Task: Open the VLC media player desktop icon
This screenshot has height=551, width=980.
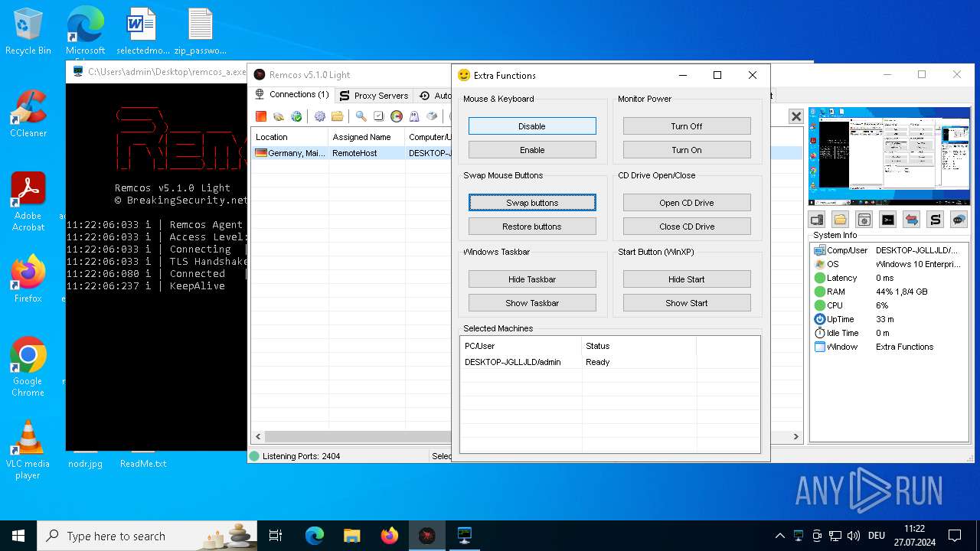Action: pos(28,450)
